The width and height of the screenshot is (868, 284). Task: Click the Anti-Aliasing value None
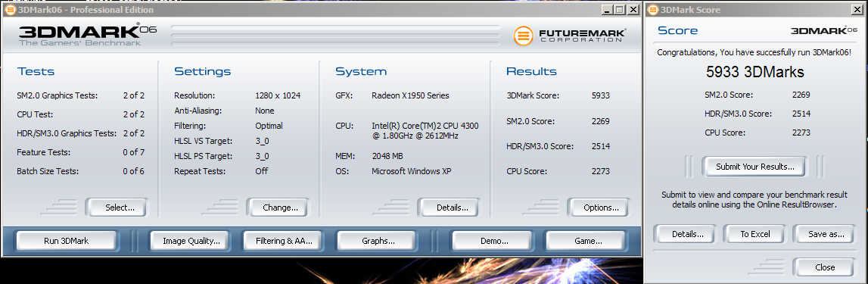[265, 110]
